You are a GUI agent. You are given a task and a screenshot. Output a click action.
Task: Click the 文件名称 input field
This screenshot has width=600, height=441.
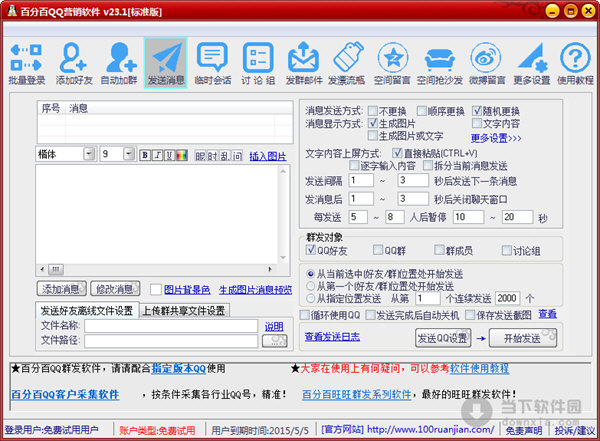pyautogui.click(x=171, y=326)
